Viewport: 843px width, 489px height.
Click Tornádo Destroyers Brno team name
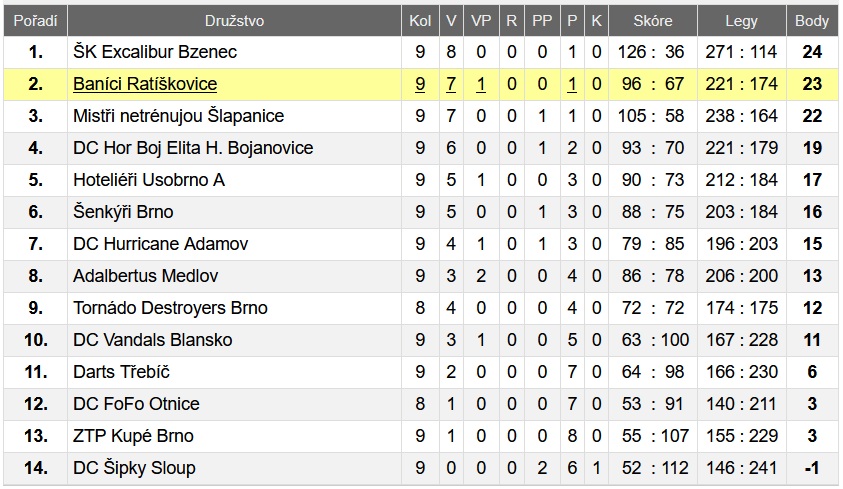(x=170, y=308)
